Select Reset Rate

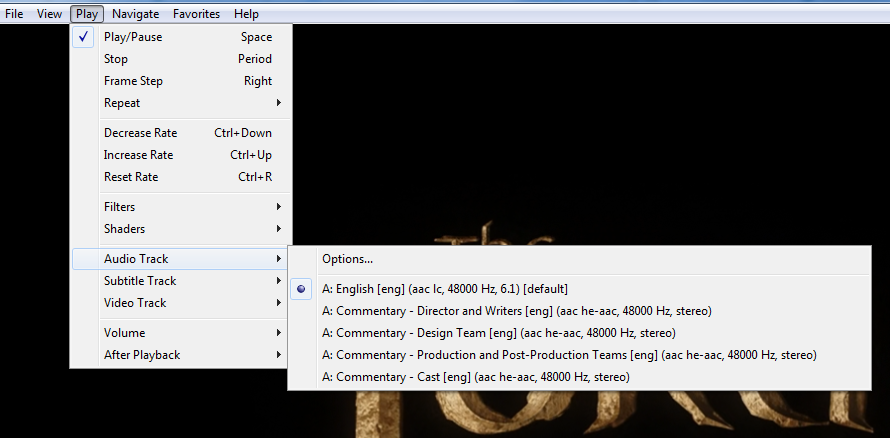(x=181, y=177)
